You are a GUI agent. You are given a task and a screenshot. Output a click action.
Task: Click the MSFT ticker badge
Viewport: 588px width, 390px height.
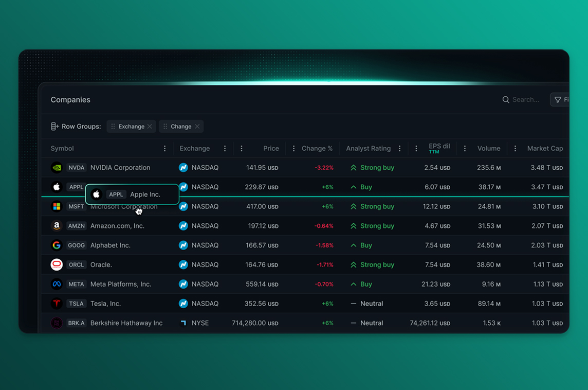click(x=76, y=206)
